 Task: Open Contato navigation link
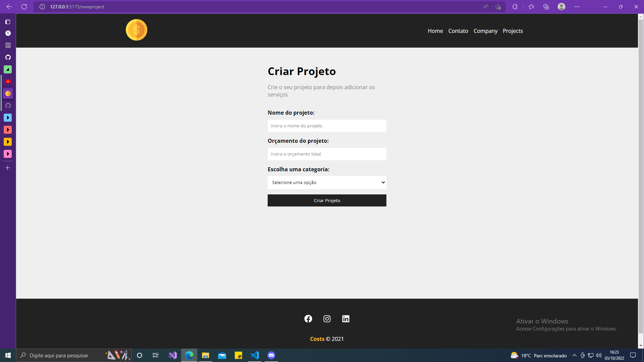(x=458, y=31)
